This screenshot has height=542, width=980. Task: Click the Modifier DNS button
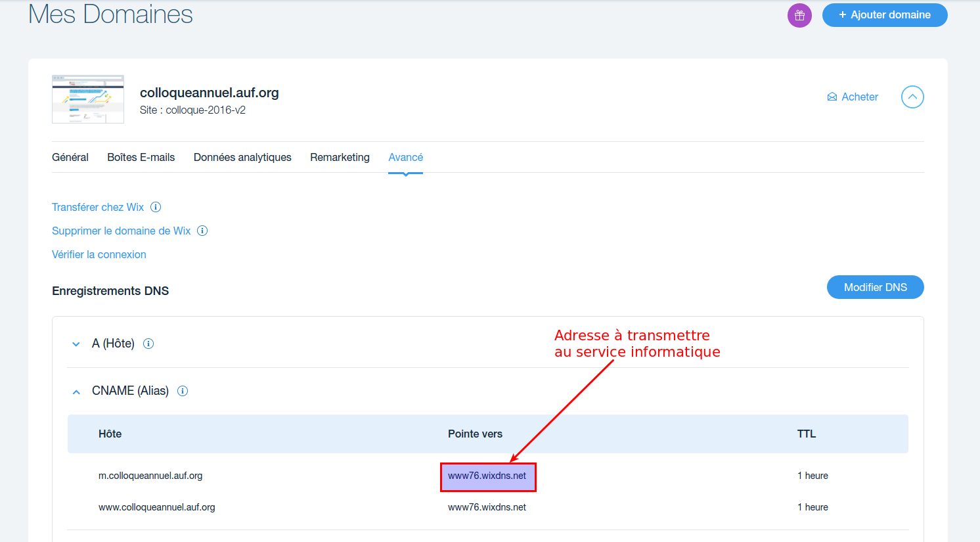[x=875, y=287]
